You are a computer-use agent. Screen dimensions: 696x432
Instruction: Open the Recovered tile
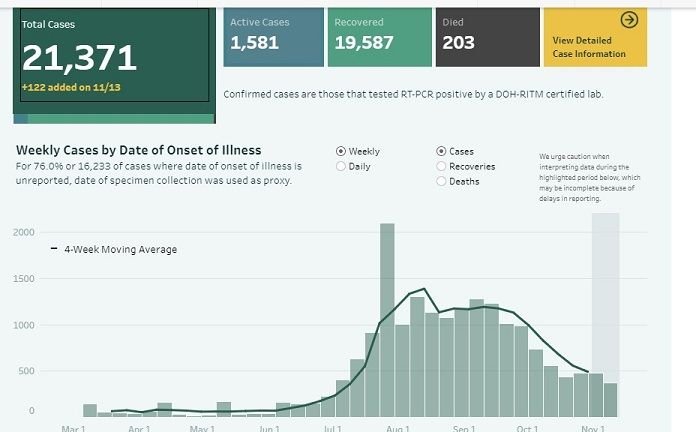tap(378, 38)
